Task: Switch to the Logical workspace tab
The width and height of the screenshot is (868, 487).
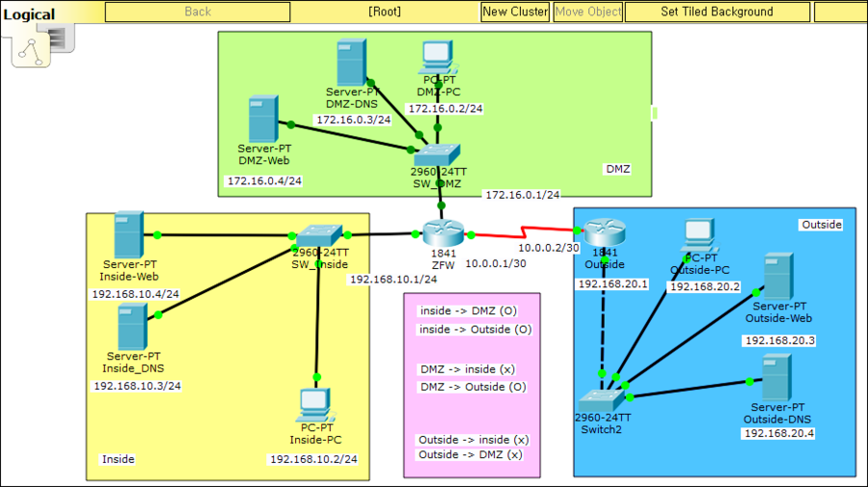Action: pyautogui.click(x=29, y=14)
